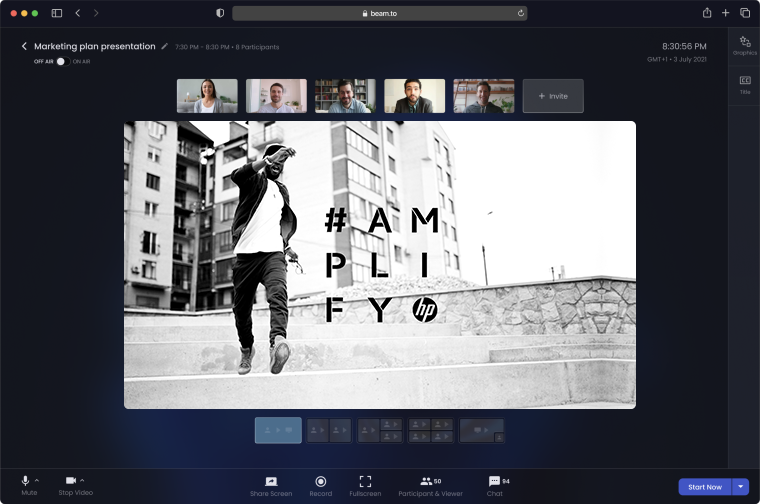Click the shared presentation slide #AMPLIFY
This screenshot has height=504, width=760.
tap(380, 265)
